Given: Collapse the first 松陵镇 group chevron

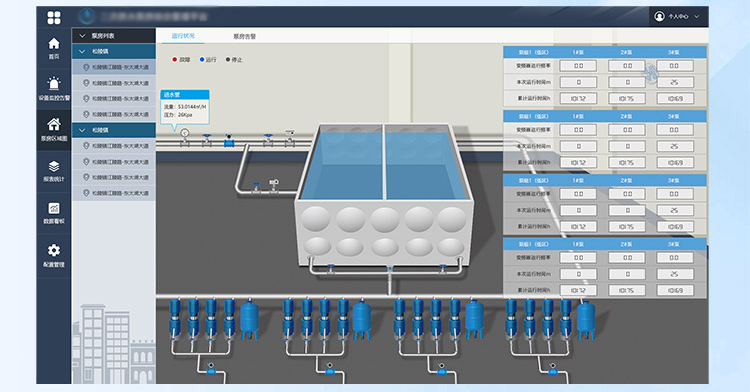Looking at the screenshot, I should pyautogui.click(x=82, y=51).
